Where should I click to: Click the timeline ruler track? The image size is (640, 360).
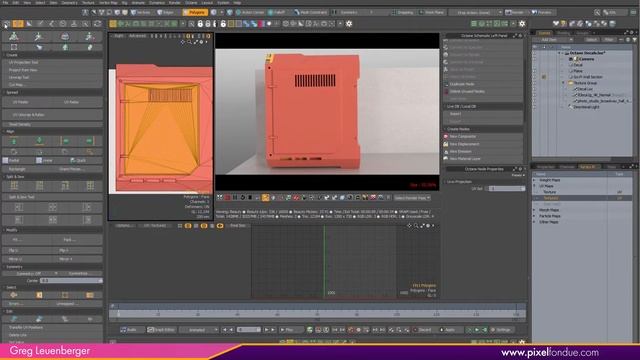pyautogui.click(x=317, y=314)
